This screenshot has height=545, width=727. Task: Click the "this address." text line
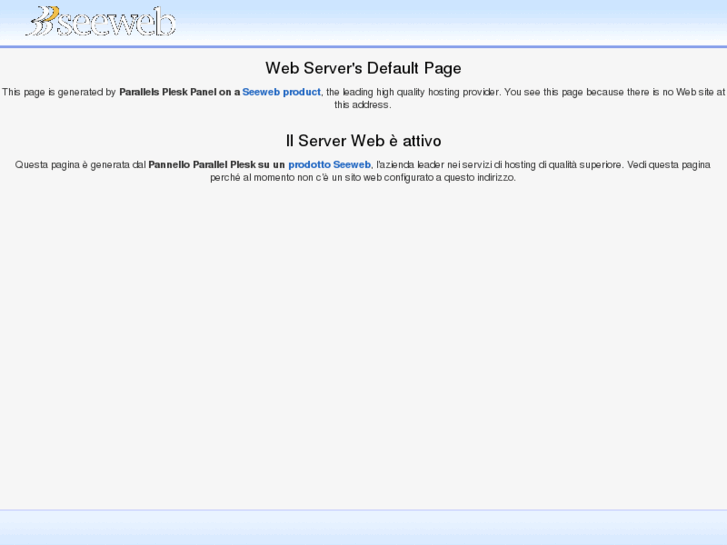363,105
